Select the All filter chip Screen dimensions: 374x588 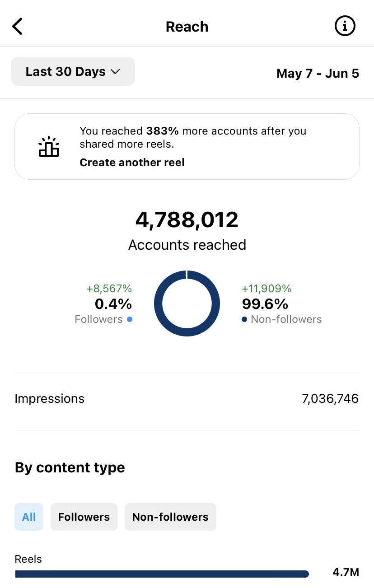pos(29,517)
